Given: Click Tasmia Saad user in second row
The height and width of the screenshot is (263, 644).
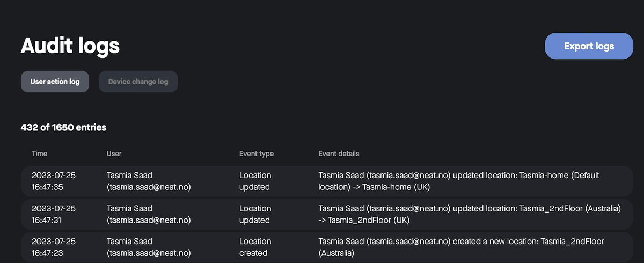Looking at the screenshot, I should click(x=149, y=214).
